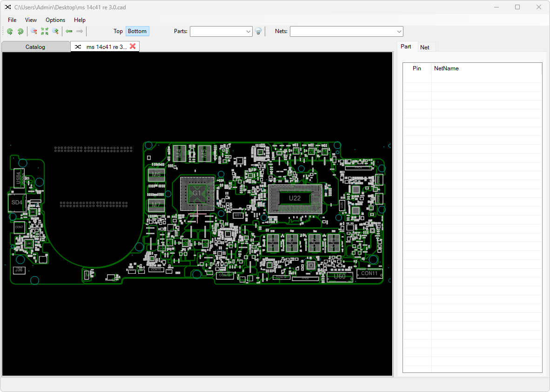The image size is (550, 392).
Task: Click the light bulb highlight icon
Action: tap(259, 31)
